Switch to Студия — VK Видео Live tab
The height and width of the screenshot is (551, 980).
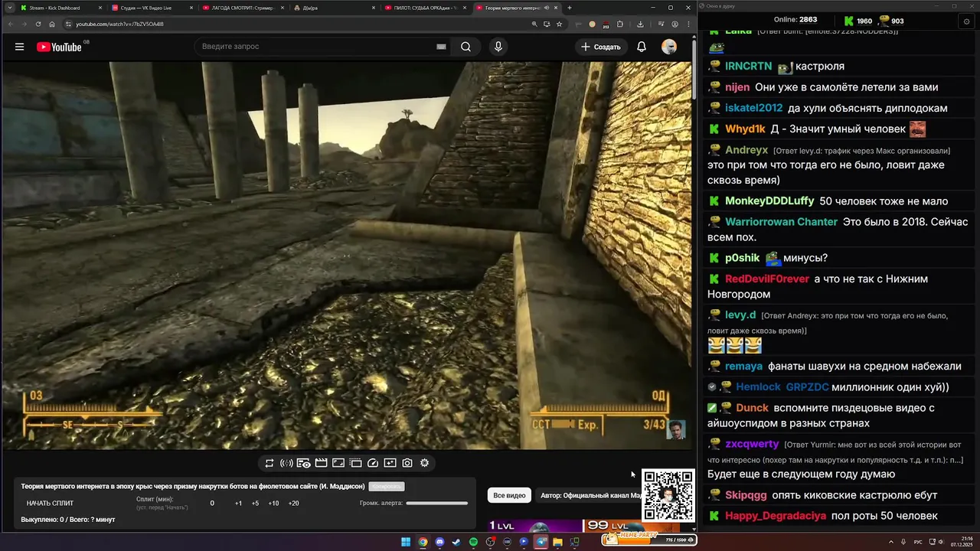click(x=151, y=8)
